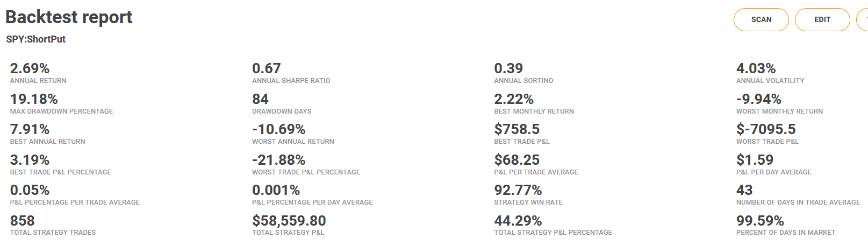Screen dimensions: 868x245
Task: Open the partially visible button beside EDIT
Action: [863, 19]
